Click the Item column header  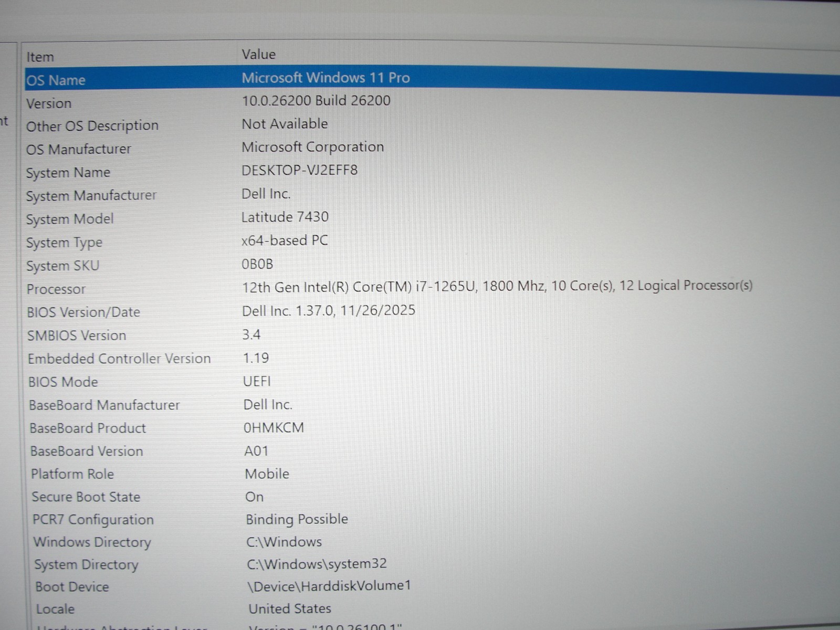pyautogui.click(x=40, y=57)
